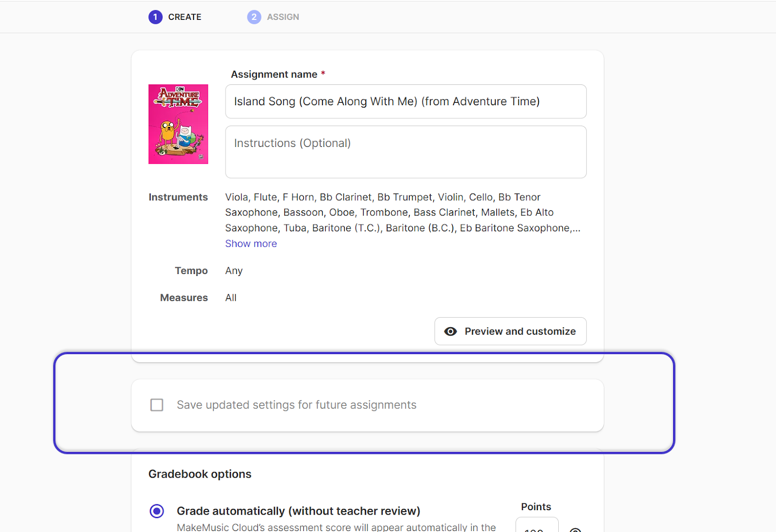This screenshot has height=532, width=776.
Task: Click the Grade automatically option label
Action: coord(298,511)
